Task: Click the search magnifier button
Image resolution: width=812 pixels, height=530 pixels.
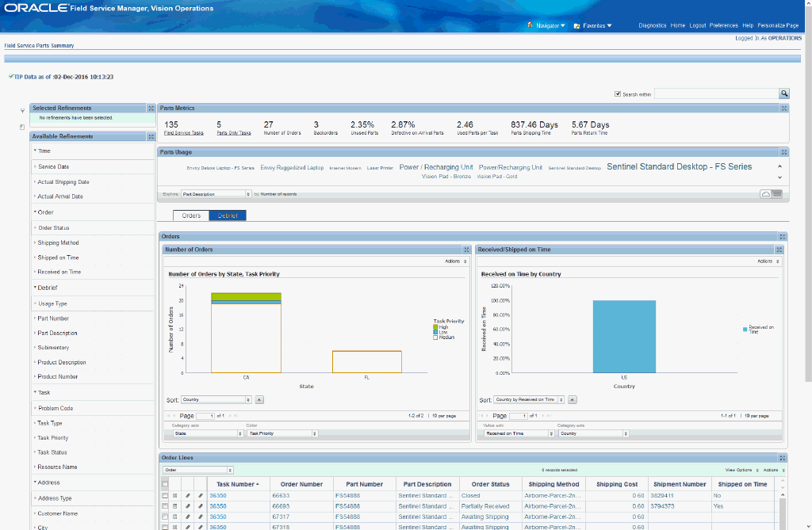Action: pyautogui.click(x=784, y=93)
